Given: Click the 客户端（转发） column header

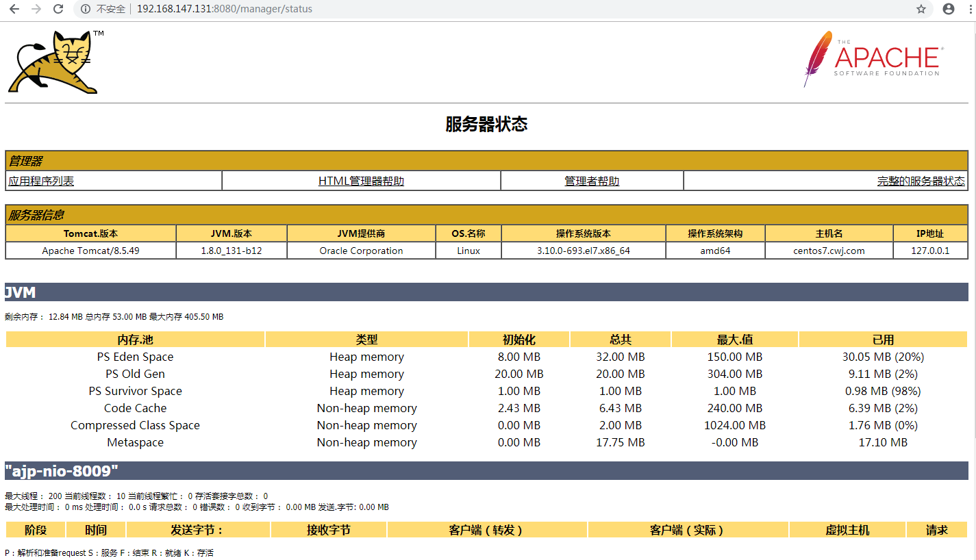Looking at the screenshot, I should click(x=487, y=530).
